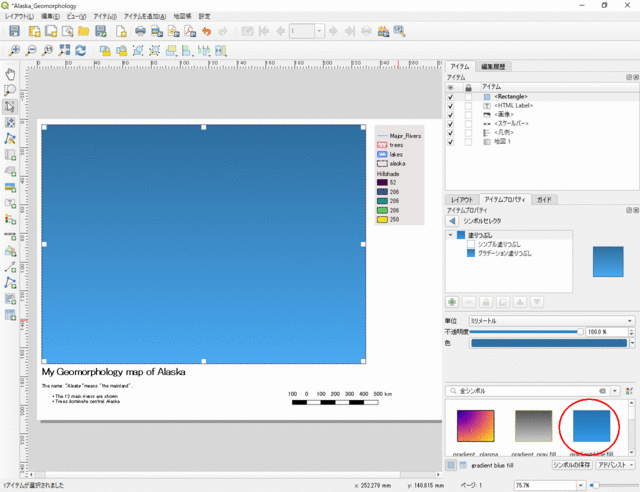Viewport: 640px width, 492px height.
Task: Switch to the レイアウト properties tab
Action: (x=462, y=200)
